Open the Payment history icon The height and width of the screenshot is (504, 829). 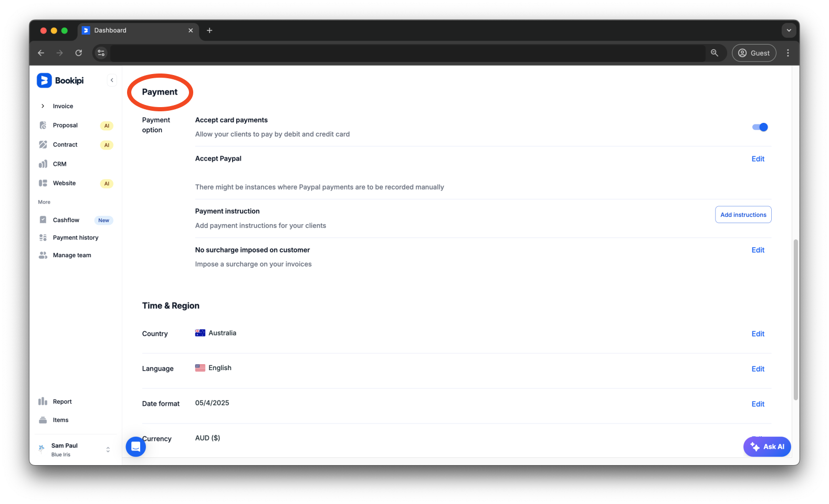(x=43, y=238)
